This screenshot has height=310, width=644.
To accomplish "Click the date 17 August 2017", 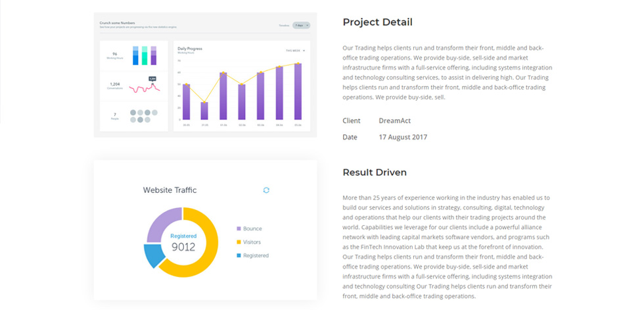I will coord(403,138).
